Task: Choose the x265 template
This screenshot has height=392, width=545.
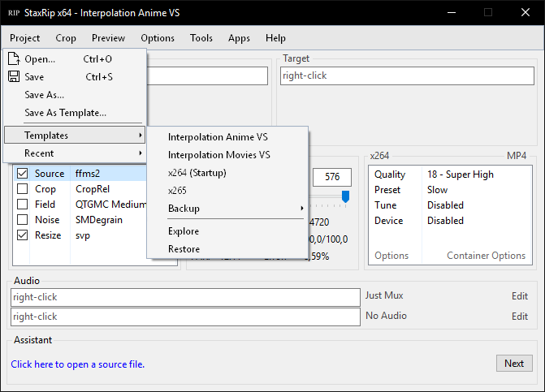Action: pos(177,191)
